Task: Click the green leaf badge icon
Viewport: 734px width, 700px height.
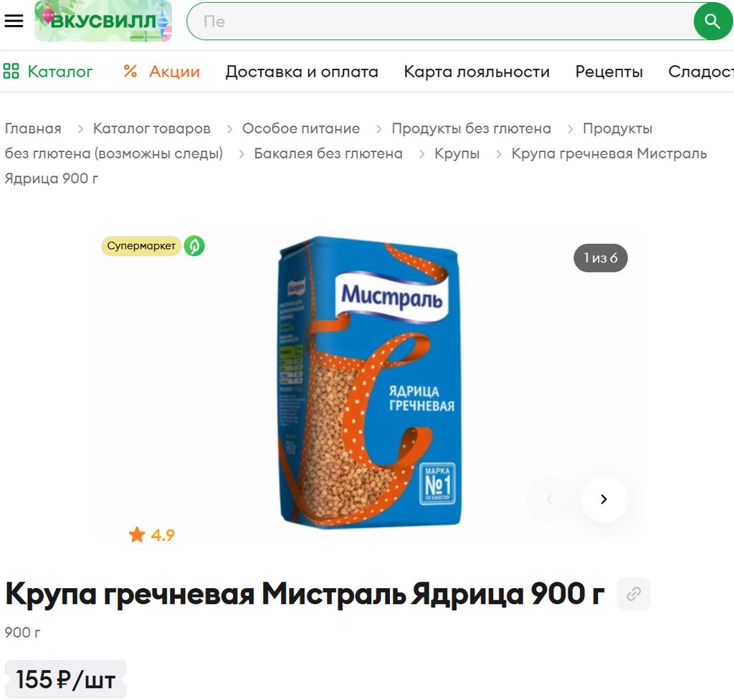Action: [194, 246]
